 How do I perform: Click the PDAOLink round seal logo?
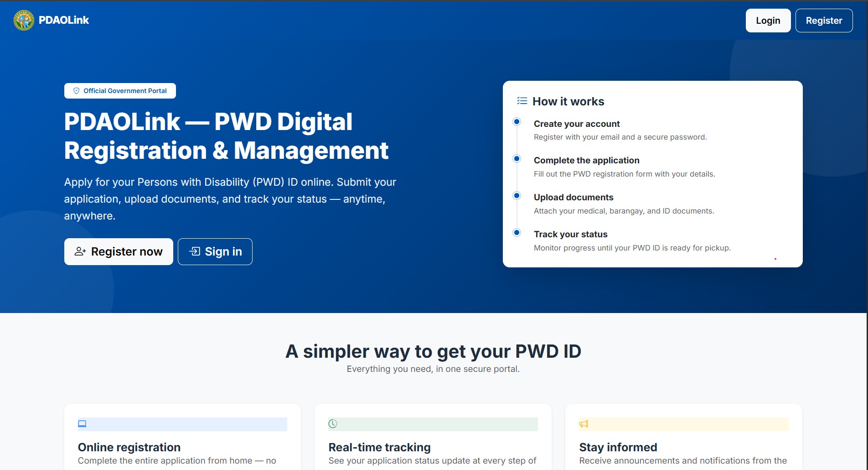coord(24,20)
